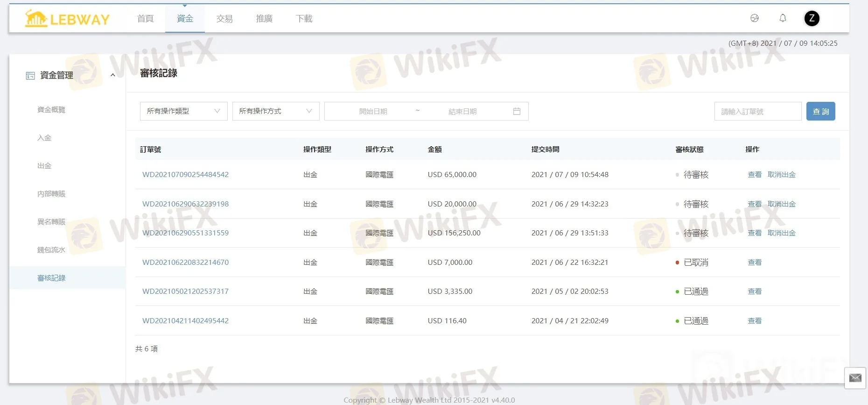Click the 審核記錄 page heading
Screen dimensions: 868x405
coord(159,73)
